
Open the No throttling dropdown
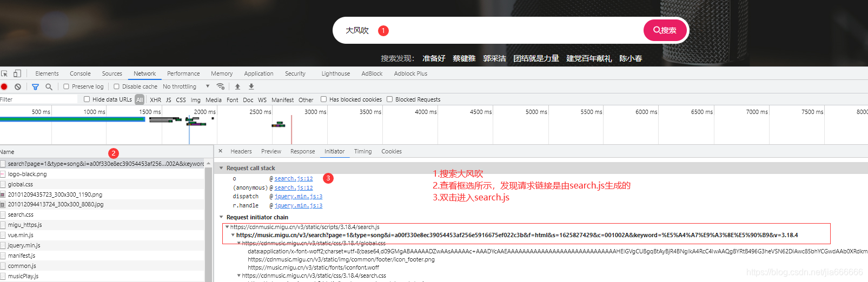pos(186,86)
